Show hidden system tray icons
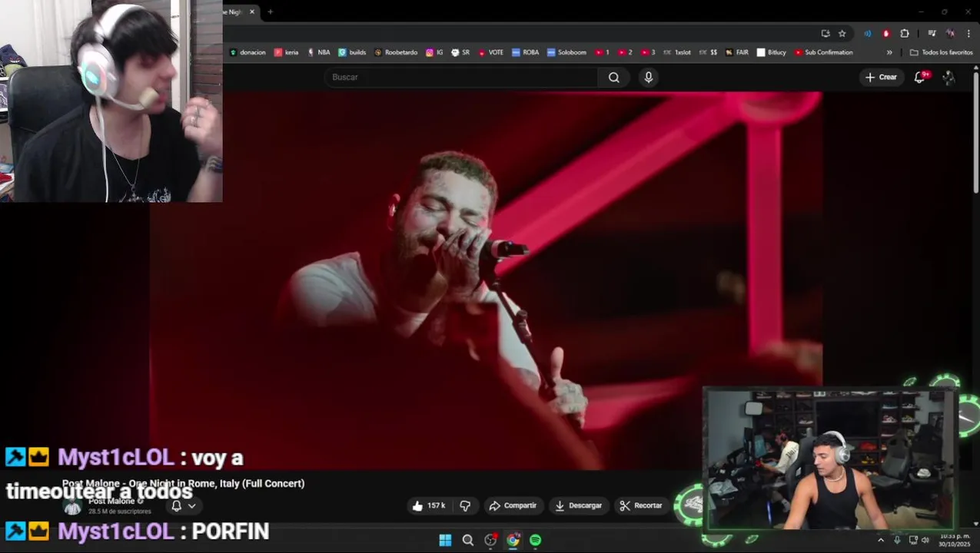The width and height of the screenshot is (980, 553). 881,540
